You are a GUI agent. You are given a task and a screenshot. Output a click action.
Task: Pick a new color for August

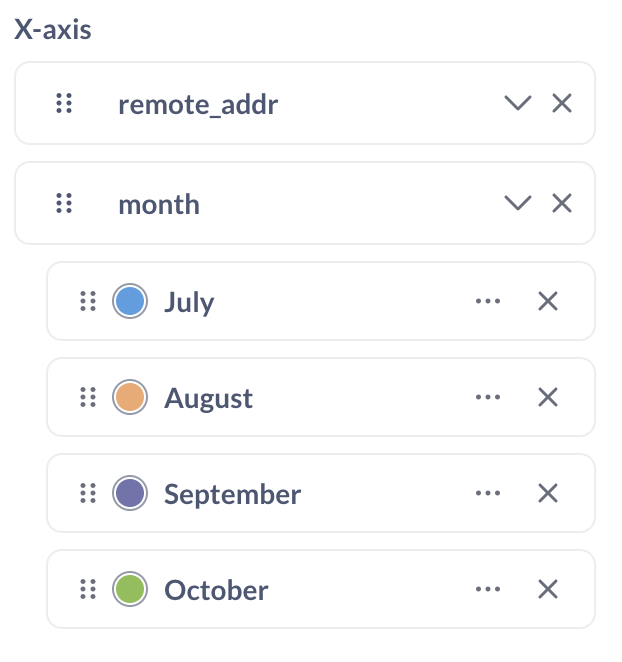pyautogui.click(x=130, y=397)
